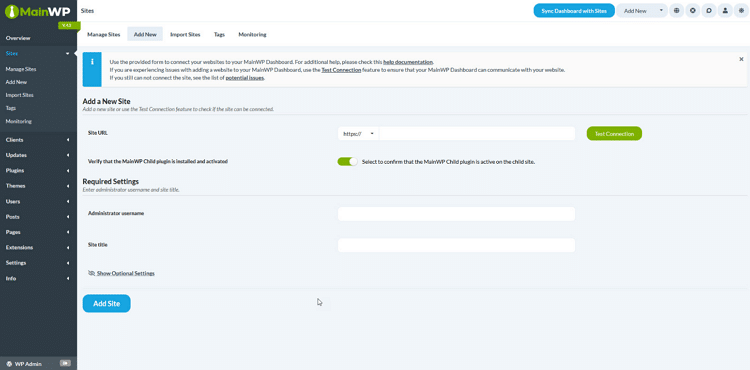Click the 'Add a New Site' heading

[107, 101]
